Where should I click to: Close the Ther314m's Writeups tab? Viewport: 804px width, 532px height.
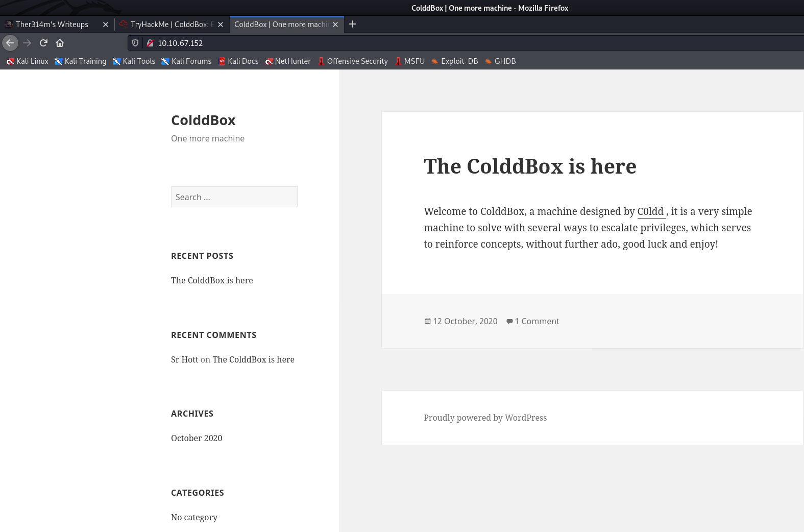click(106, 25)
